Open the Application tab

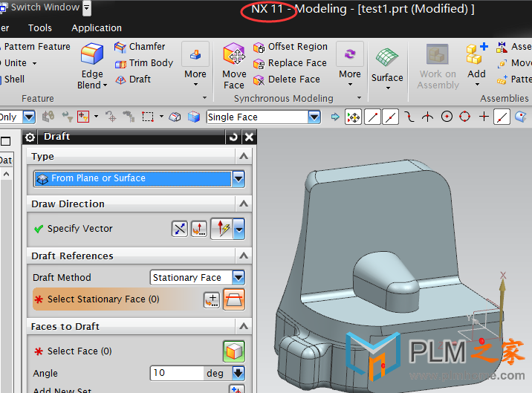coord(97,27)
